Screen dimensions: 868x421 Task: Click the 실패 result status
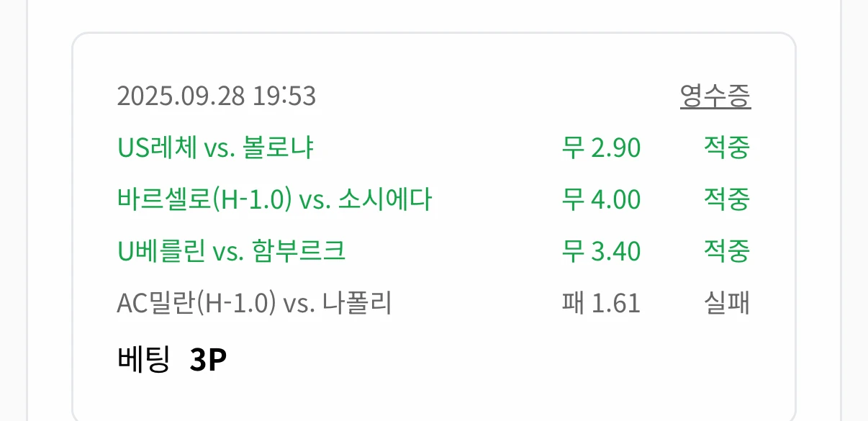pyautogui.click(x=726, y=303)
